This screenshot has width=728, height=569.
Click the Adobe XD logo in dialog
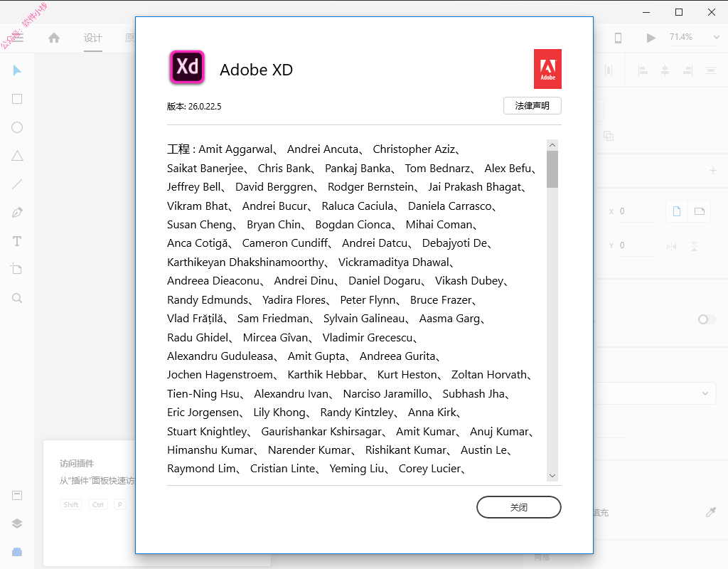tap(187, 68)
